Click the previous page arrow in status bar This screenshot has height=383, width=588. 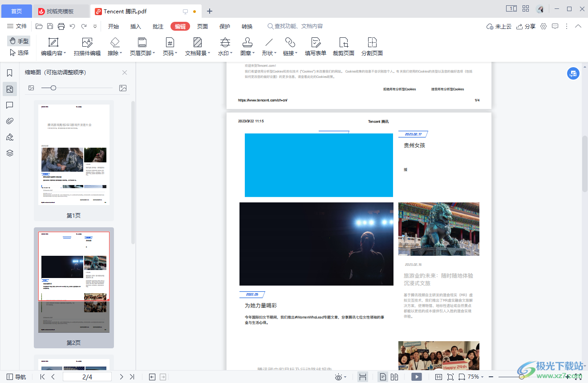[x=53, y=377]
